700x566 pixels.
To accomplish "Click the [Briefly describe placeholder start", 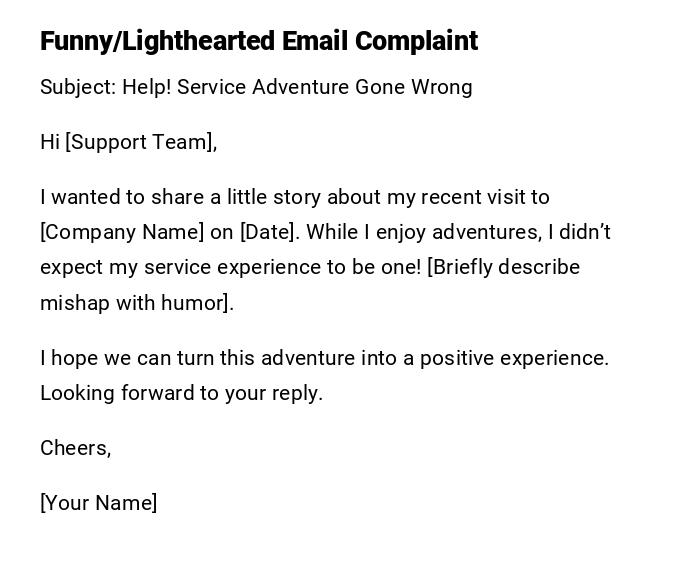I will pyautogui.click(x=503, y=267).
